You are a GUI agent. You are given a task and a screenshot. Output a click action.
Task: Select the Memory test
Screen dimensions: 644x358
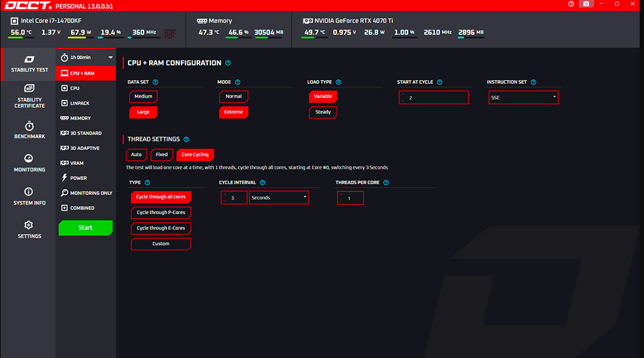point(86,119)
